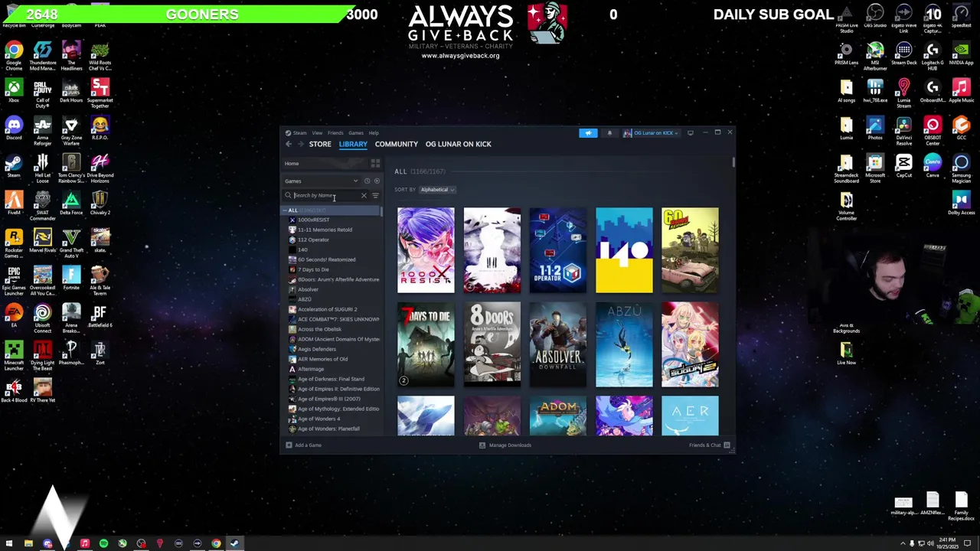Click the library Home button
The height and width of the screenshot is (551, 980).
[325, 163]
